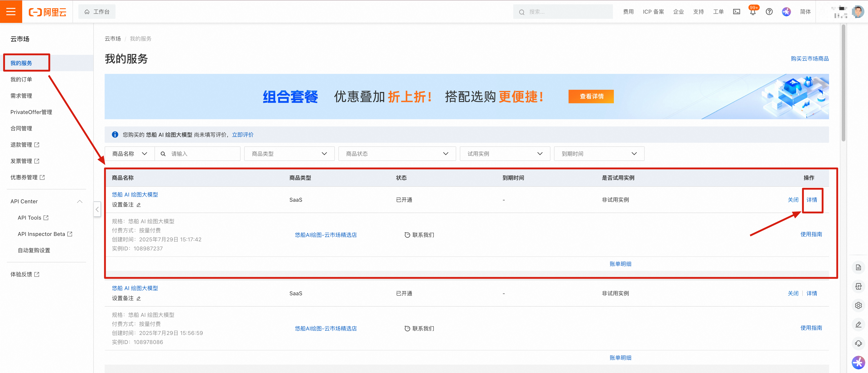The image size is (868, 373).
Task: Open the settings gear in right toolbar
Action: point(858,305)
